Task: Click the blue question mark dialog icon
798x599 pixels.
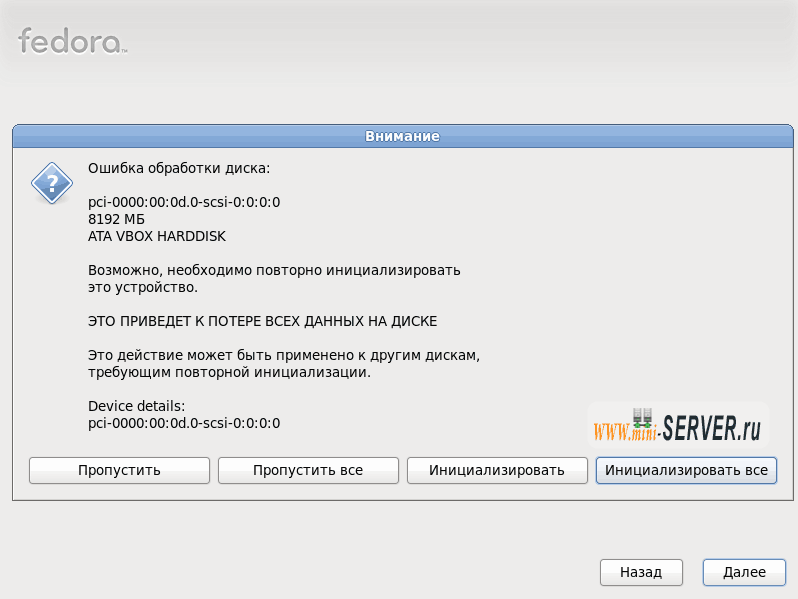Action: point(51,183)
